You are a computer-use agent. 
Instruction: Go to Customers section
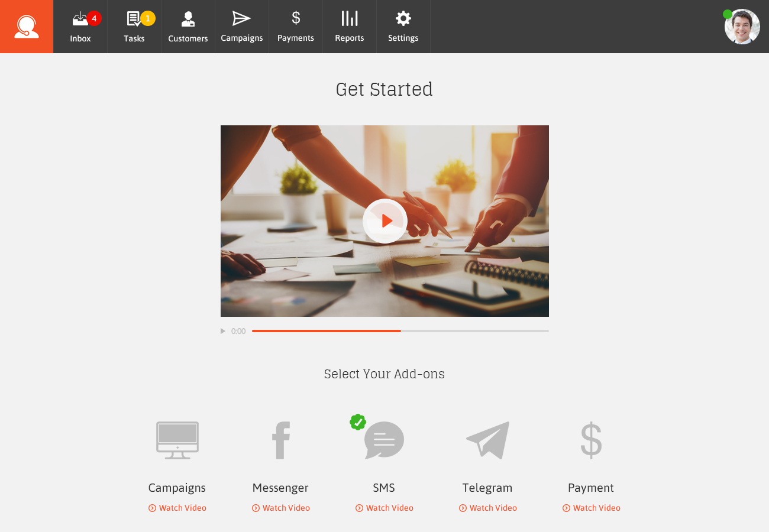pos(188,27)
